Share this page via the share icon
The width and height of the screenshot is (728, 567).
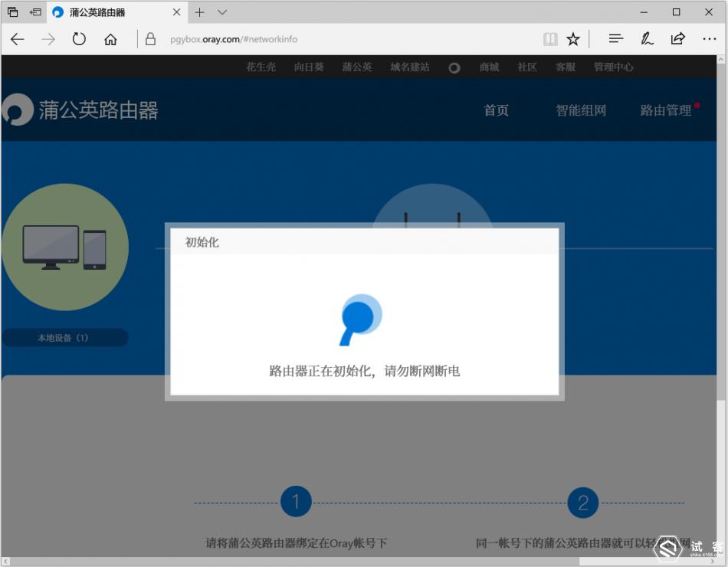pyautogui.click(x=678, y=38)
